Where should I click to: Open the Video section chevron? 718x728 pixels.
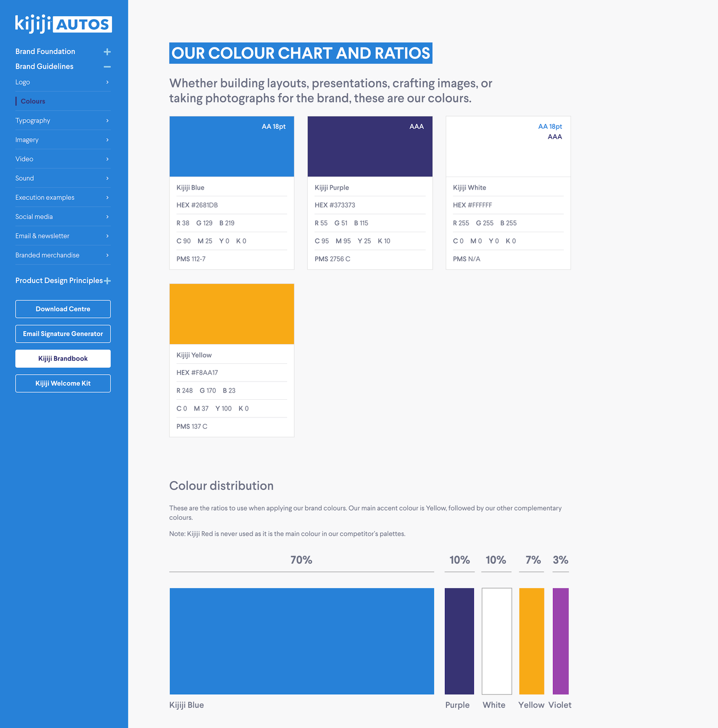click(107, 159)
